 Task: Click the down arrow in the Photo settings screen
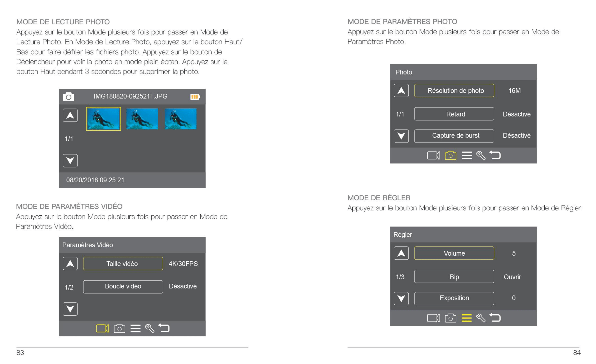coord(401,136)
